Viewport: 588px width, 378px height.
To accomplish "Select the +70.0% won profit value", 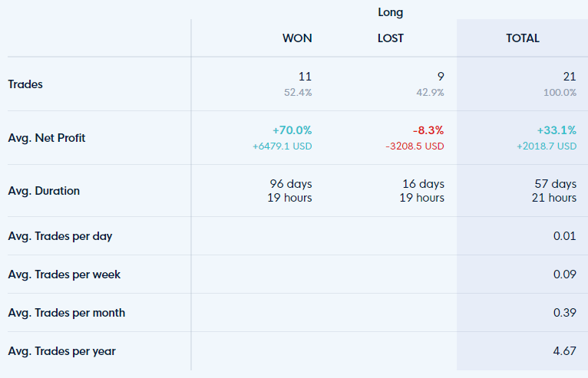I will coord(292,130).
